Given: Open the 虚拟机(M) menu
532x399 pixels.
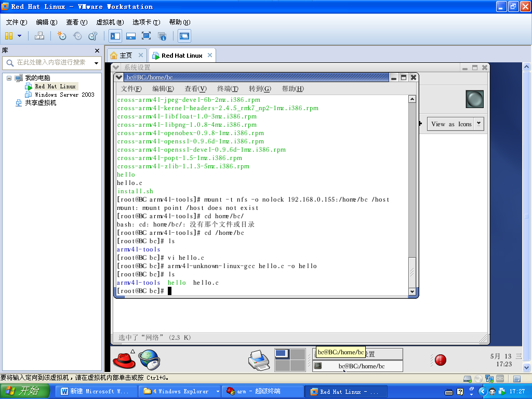Looking at the screenshot, I should (x=110, y=22).
